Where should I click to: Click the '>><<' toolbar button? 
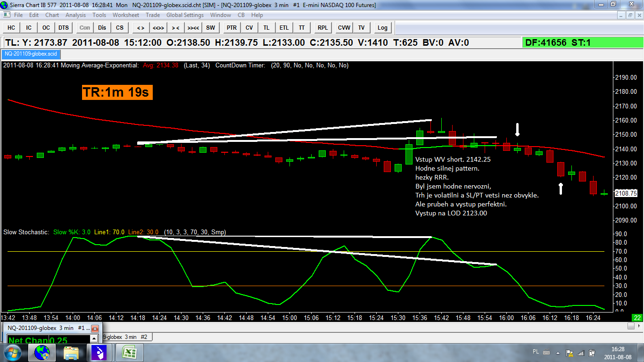click(x=193, y=28)
